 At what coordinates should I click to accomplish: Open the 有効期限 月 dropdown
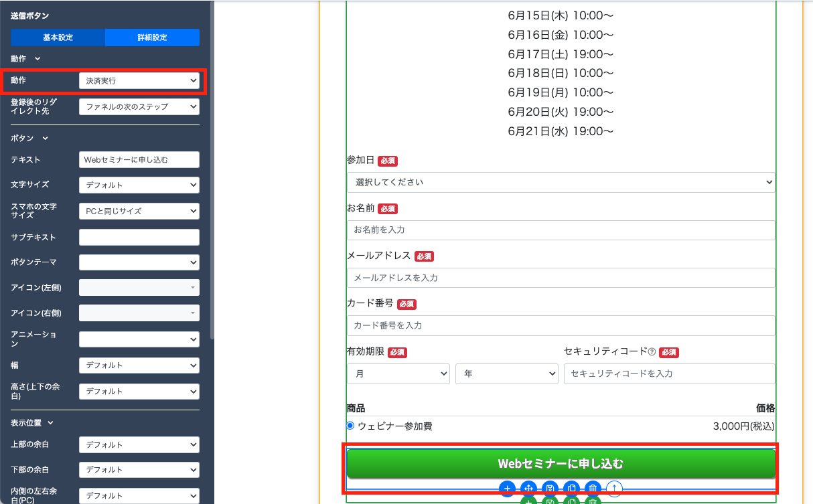click(398, 373)
